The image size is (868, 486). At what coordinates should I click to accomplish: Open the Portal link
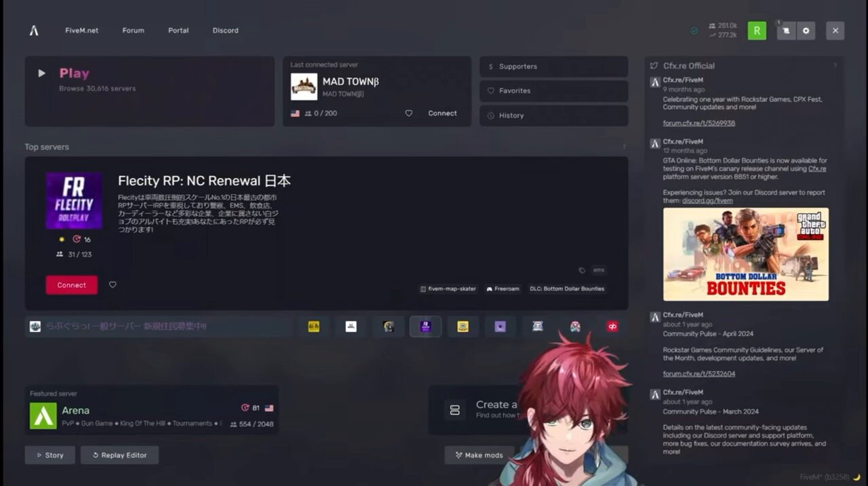pyautogui.click(x=178, y=31)
